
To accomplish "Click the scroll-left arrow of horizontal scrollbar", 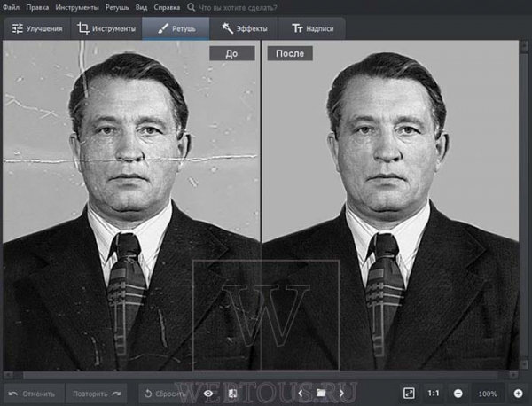I will coord(8,375).
